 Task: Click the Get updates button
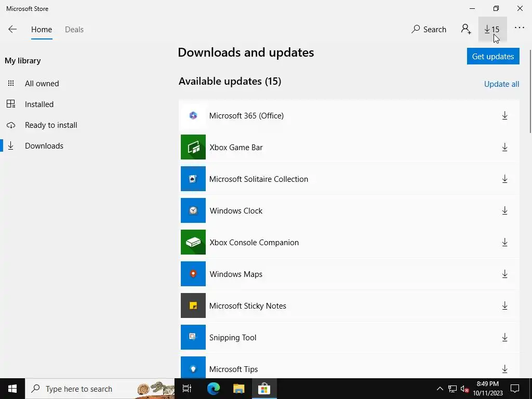click(493, 56)
